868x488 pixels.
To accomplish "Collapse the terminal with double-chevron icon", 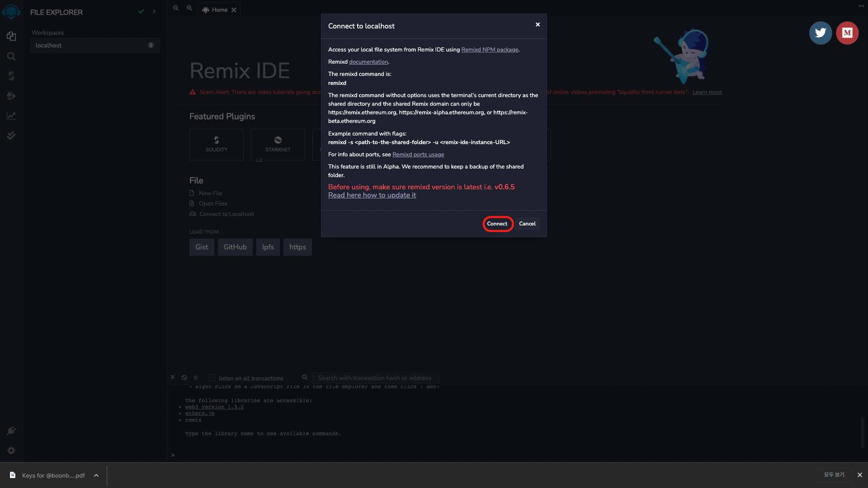I will (x=173, y=377).
